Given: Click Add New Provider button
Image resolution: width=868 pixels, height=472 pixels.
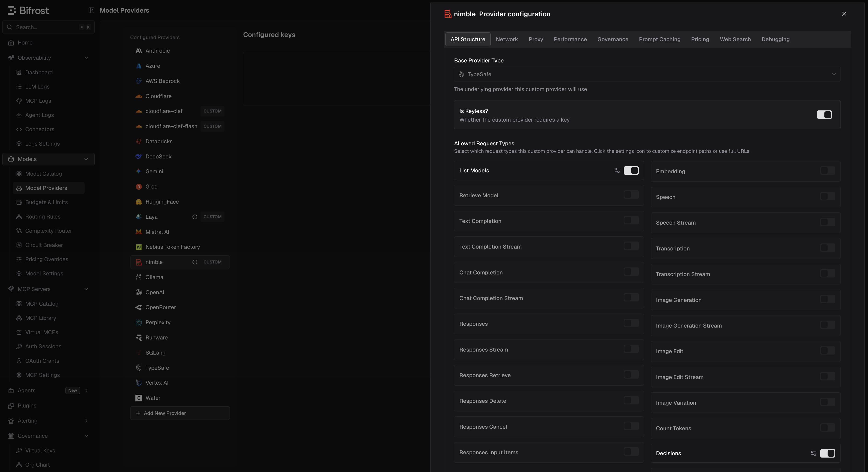Looking at the screenshot, I should coord(180,413).
